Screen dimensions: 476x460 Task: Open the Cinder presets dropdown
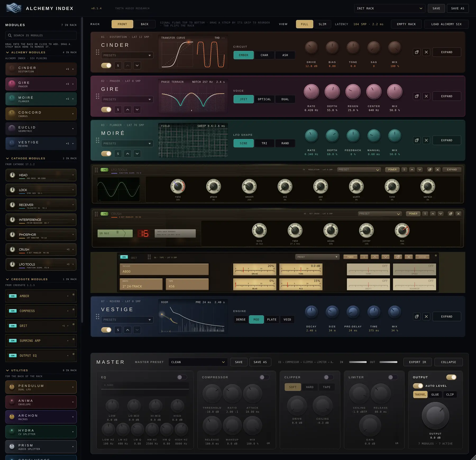(127, 55)
